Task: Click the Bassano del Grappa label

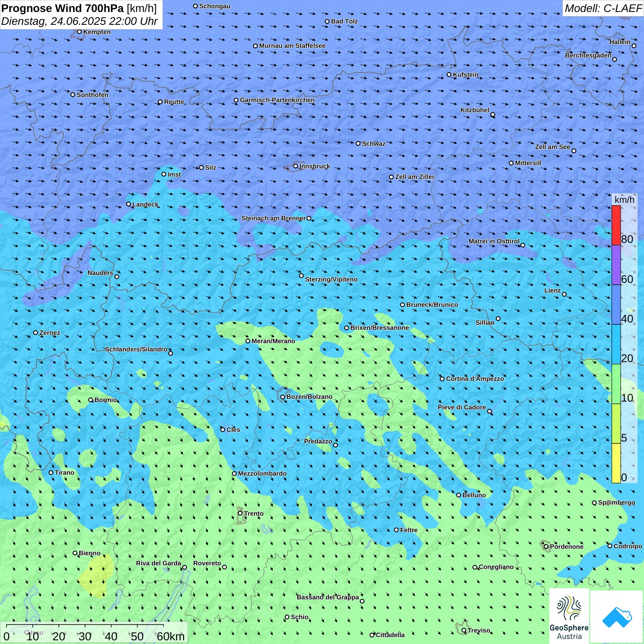Action: [328, 597]
